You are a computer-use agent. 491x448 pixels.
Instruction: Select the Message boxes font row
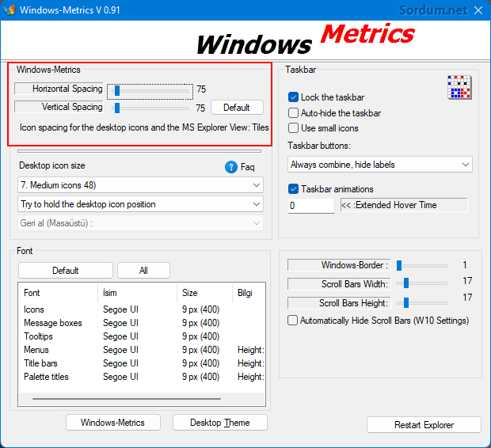tap(142, 323)
